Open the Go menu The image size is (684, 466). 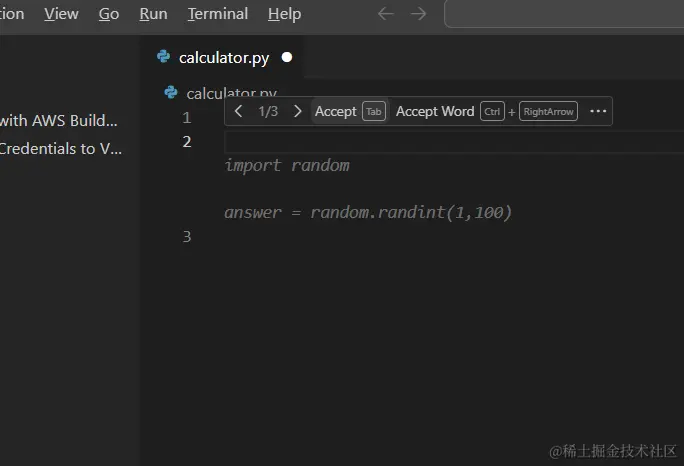[109, 14]
